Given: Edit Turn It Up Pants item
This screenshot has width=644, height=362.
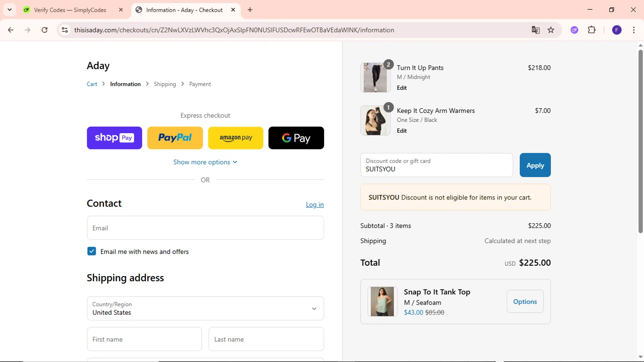Looking at the screenshot, I should point(402,88).
